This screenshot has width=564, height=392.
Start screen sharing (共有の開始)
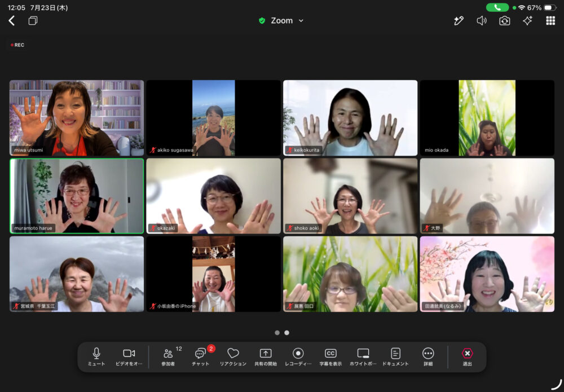click(x=266, y=357)
